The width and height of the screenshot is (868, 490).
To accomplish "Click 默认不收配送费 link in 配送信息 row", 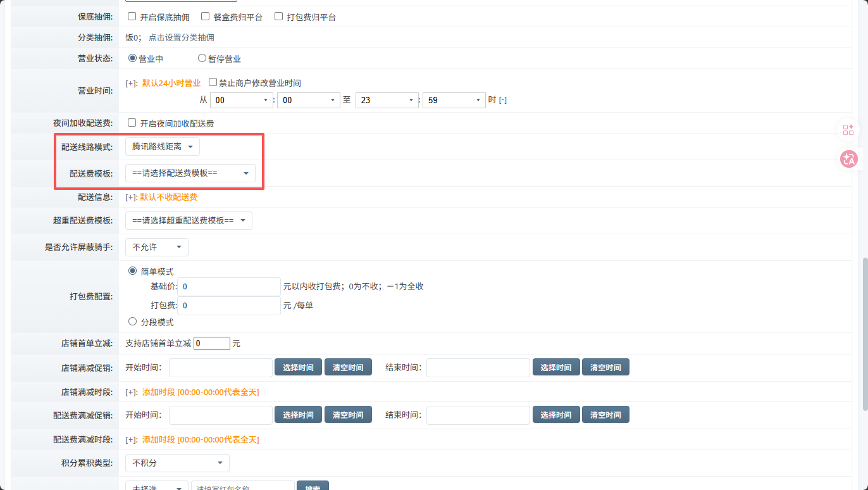I will click(x=168, y=197).
